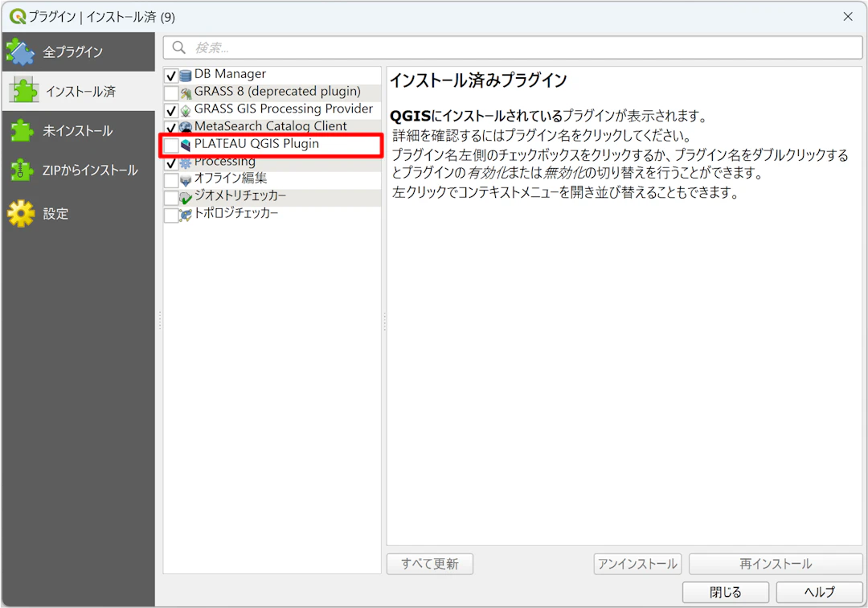
Task: Click the 再インストール button
Action: 776,564
